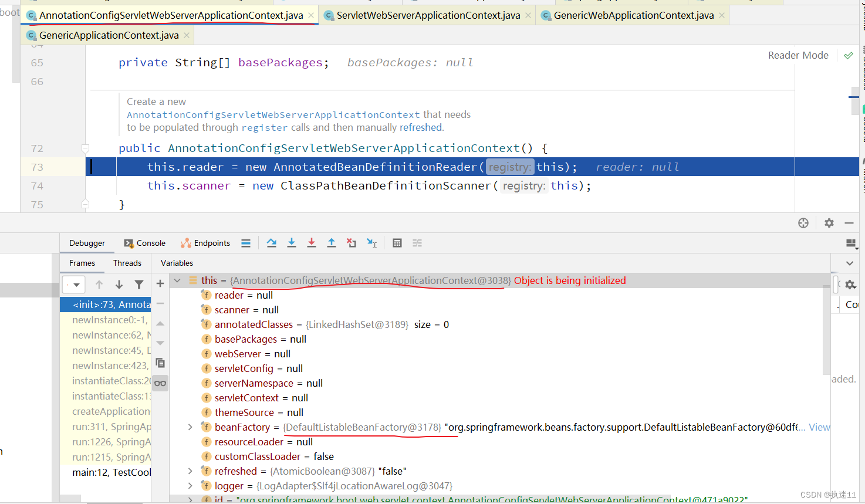The image size is (865, 504).
Task: Open Layout Settings icon
Action: point(852,243)
